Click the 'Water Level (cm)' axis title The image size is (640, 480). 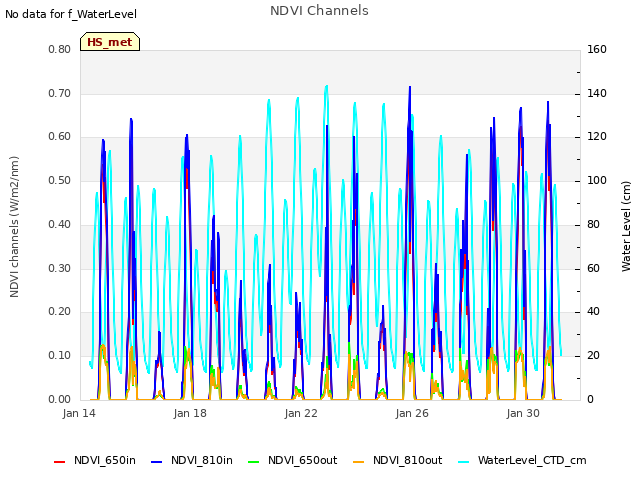[x=626, y=227]
